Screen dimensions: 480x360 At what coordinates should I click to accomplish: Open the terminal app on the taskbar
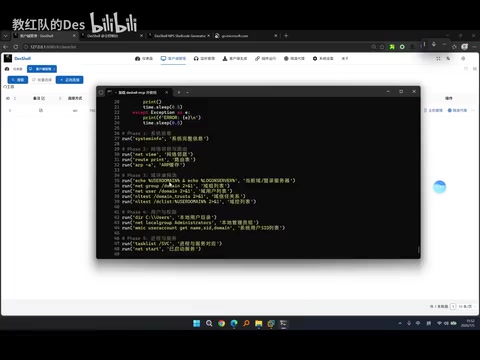click(x=283, y=323)
